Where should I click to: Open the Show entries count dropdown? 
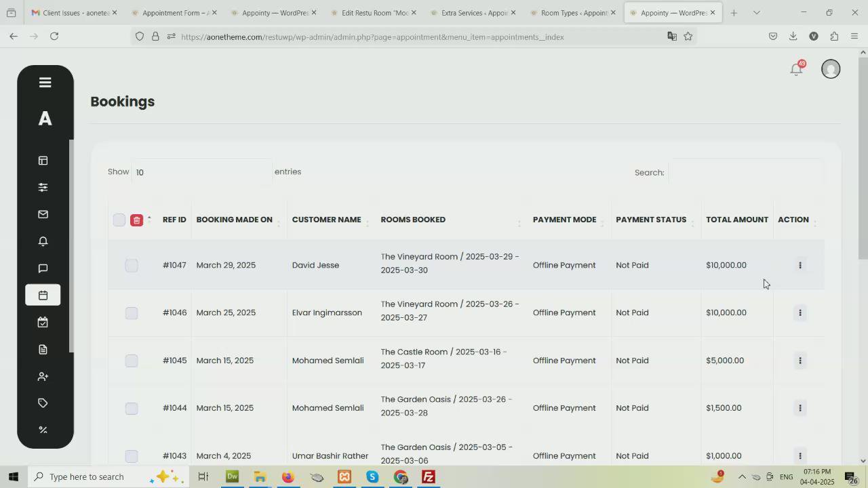(x=201, y=172)
